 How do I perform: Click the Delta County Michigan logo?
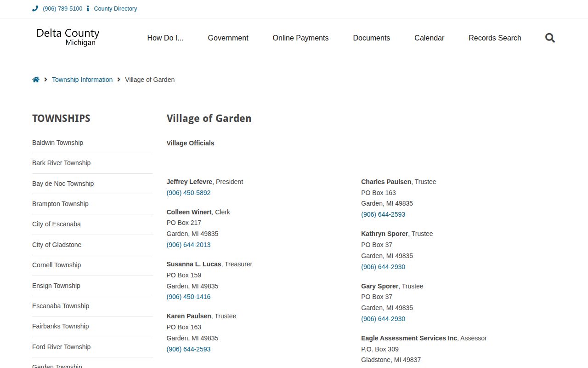click(68, 37)
